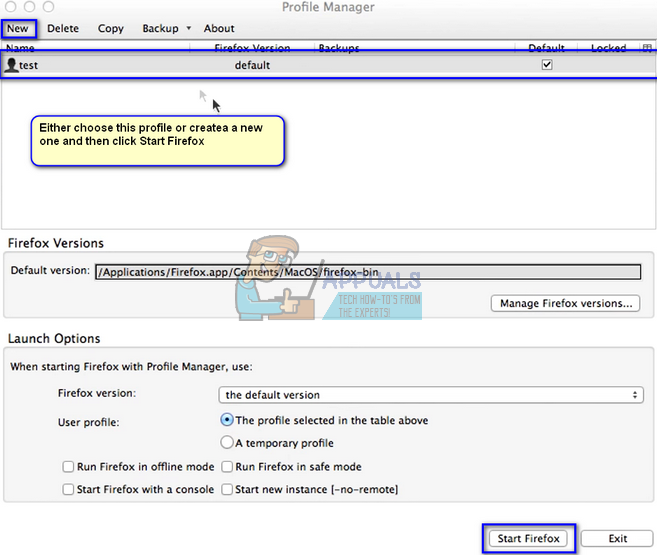Toggle the Default checkbox for test profile
Viewport: 657px width, 555px height.
tap(547, 65)
